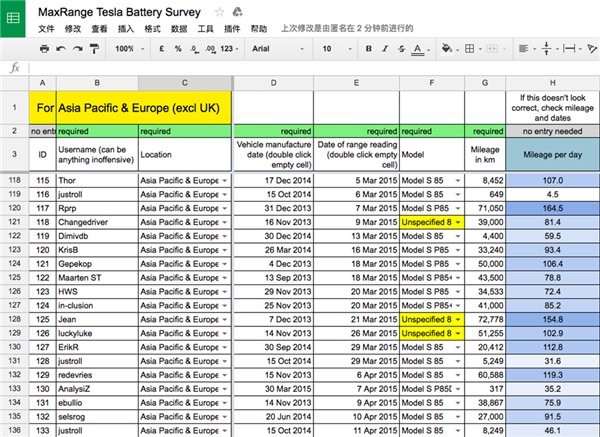Screen dimensions: 600x437
Task: Select ID cell 127
Action: [x=42, y=347]
